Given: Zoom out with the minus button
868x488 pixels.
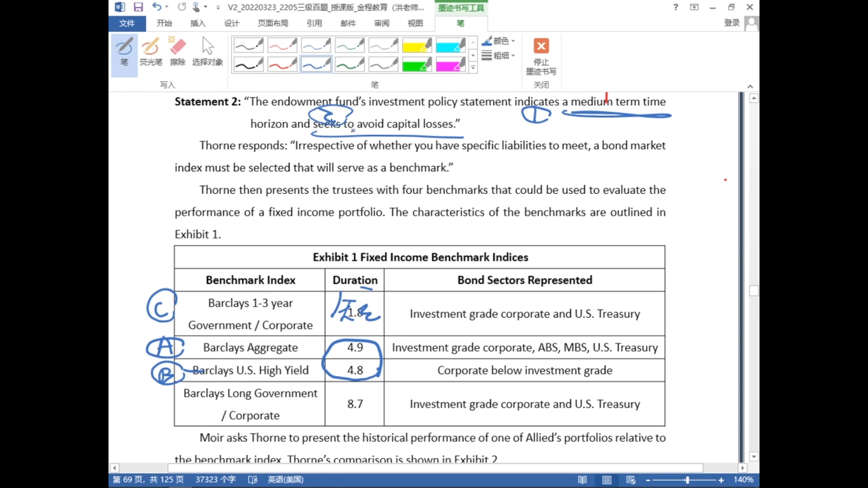Looking at the screenshot, I should [648, 480].
